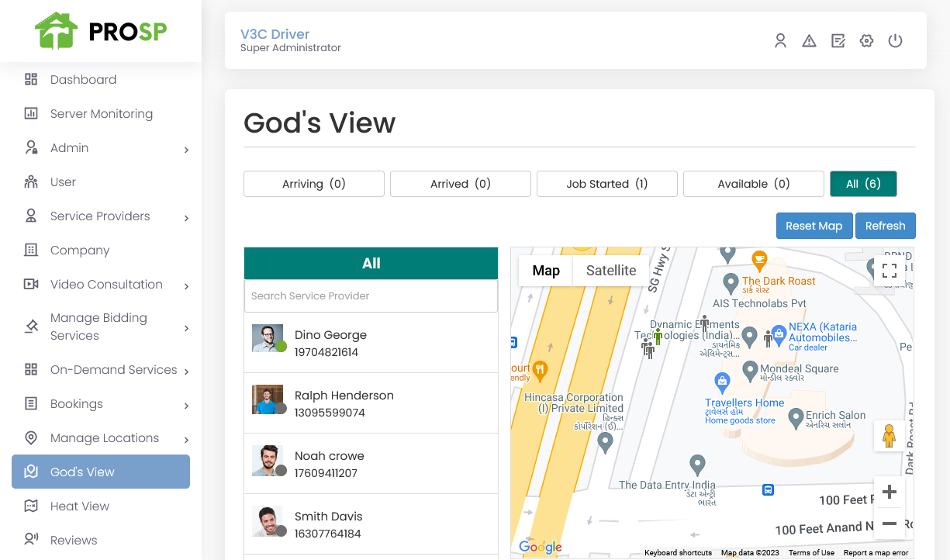
Task: Click the Manage Bidding Services gavel icon
Action: tap(31, 327)
